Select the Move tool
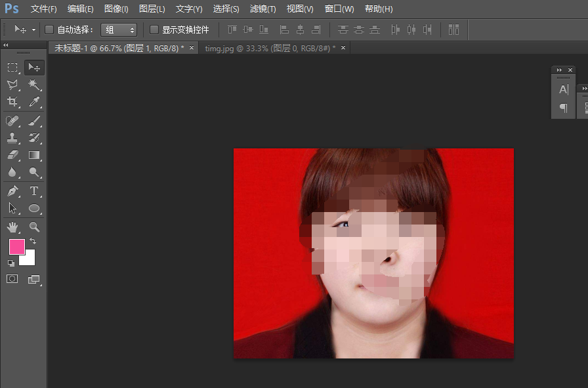Screen dimensions: 588x388 point(34,67)
